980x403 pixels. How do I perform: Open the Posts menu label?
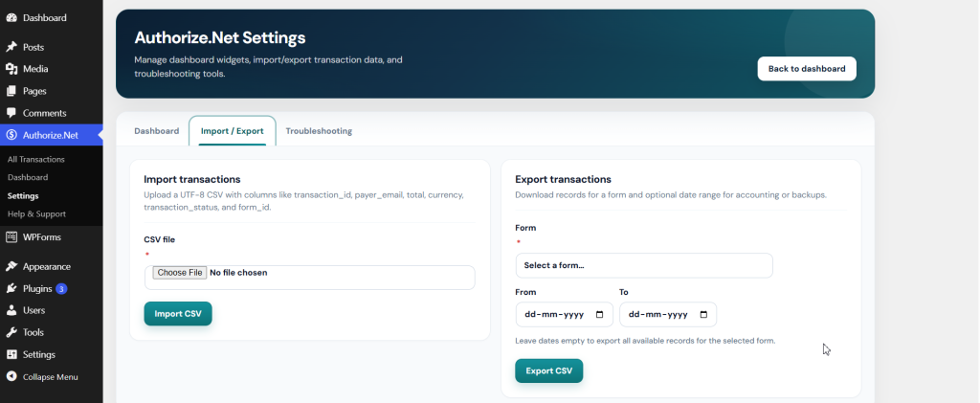pos(33,47)
